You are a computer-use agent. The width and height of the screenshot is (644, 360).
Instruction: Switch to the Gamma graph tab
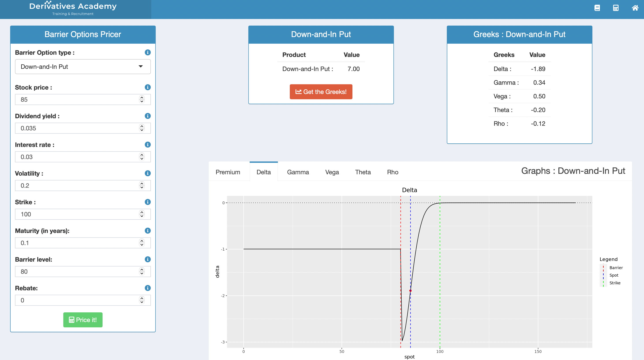coord(298,172)
